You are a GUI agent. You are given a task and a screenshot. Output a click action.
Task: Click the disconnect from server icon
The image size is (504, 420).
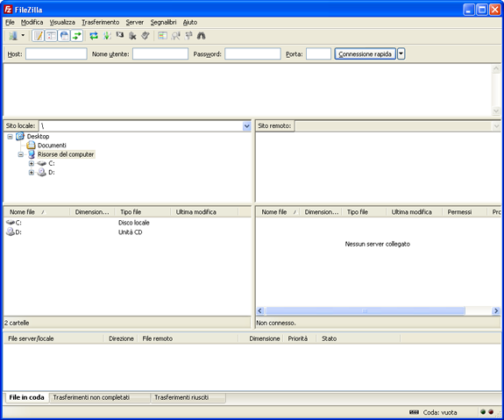point(132,36)
